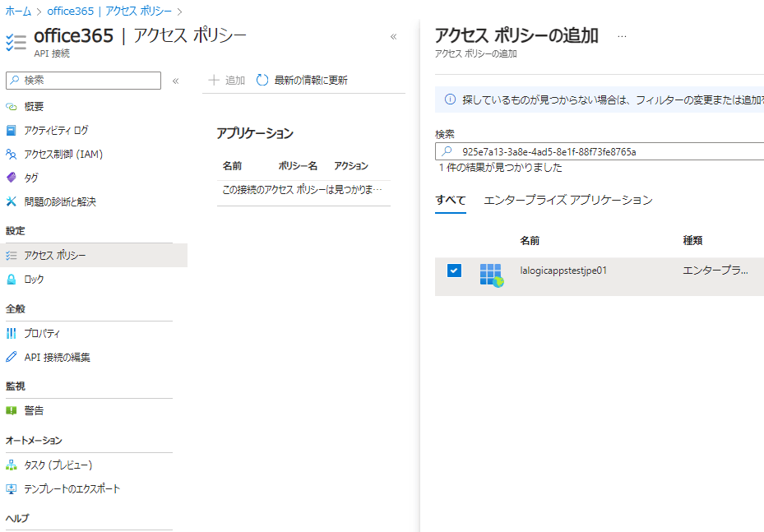The height and width of the screenshot is (532, 764).
Task: Click the 追加 toolbar button
Action: coord(227,81)
